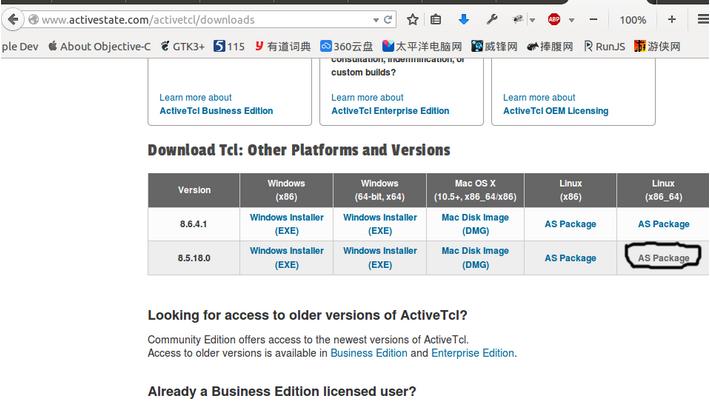
Task: Click the Version column header
Action: tap(194, 190)
